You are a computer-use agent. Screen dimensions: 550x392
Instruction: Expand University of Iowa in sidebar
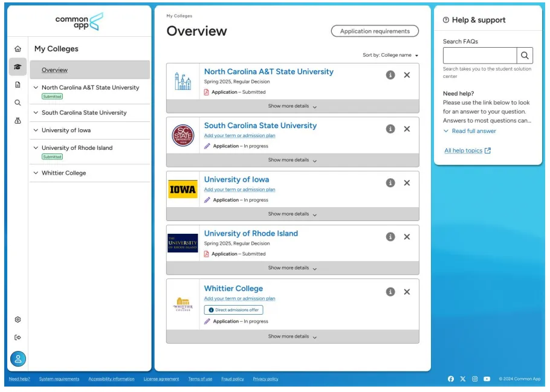[x=36, y=130]
